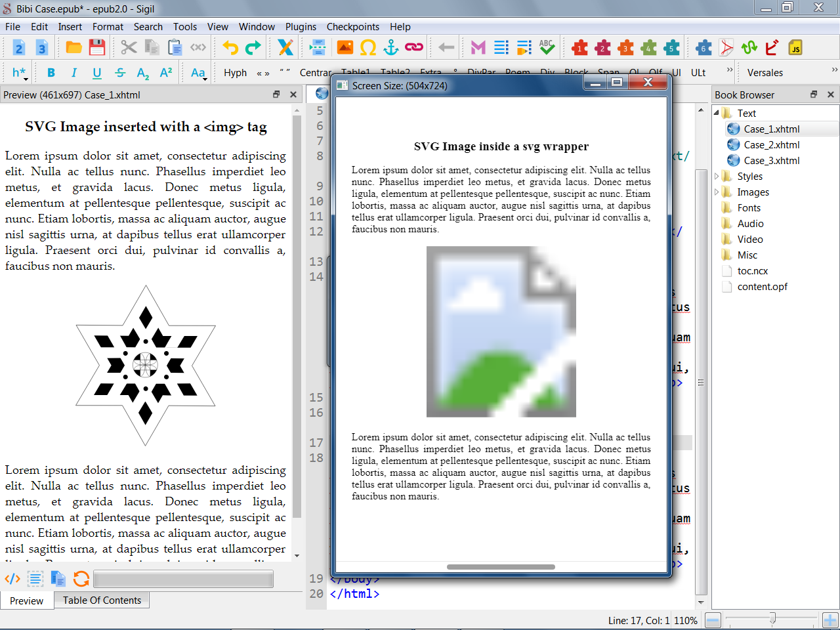Expand the Images folder in Book Browser

tap(717, 192)
